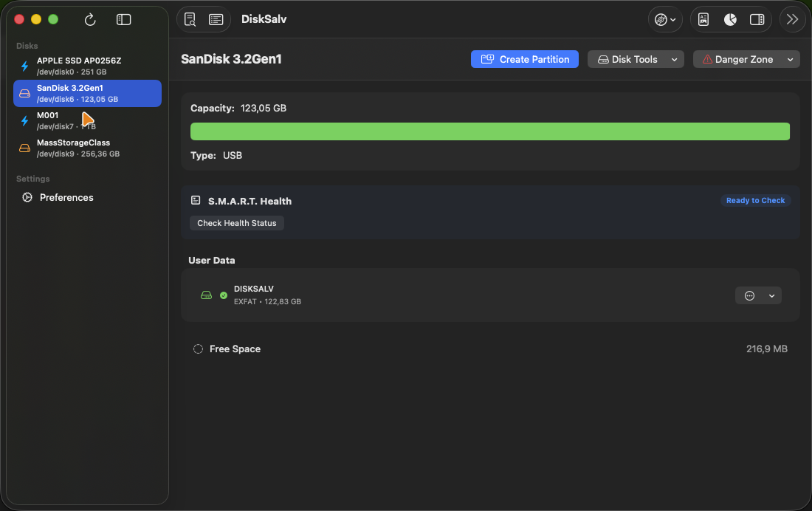Open the DISKSALV more options ellipsis

[x=749, y=296]
